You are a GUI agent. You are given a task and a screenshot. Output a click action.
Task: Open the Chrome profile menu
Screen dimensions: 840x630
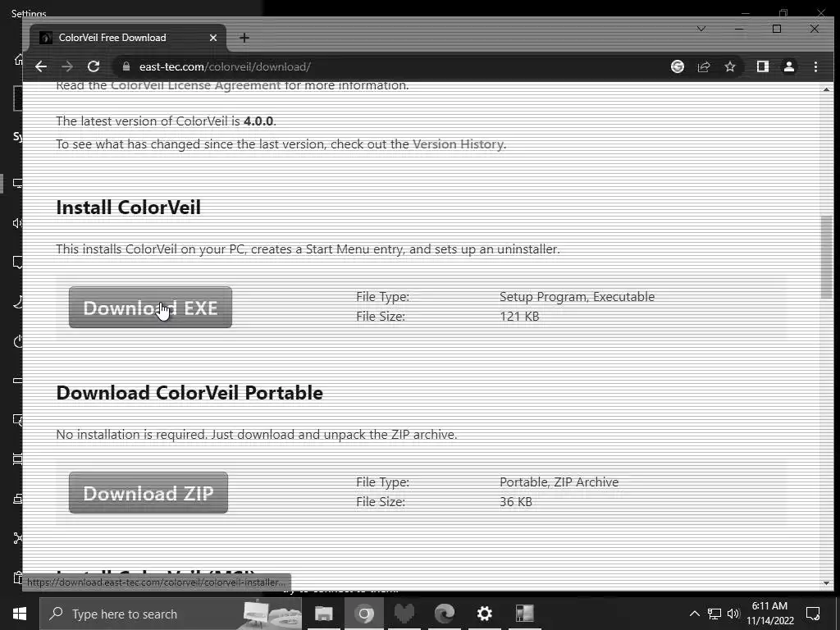(789, 66)
